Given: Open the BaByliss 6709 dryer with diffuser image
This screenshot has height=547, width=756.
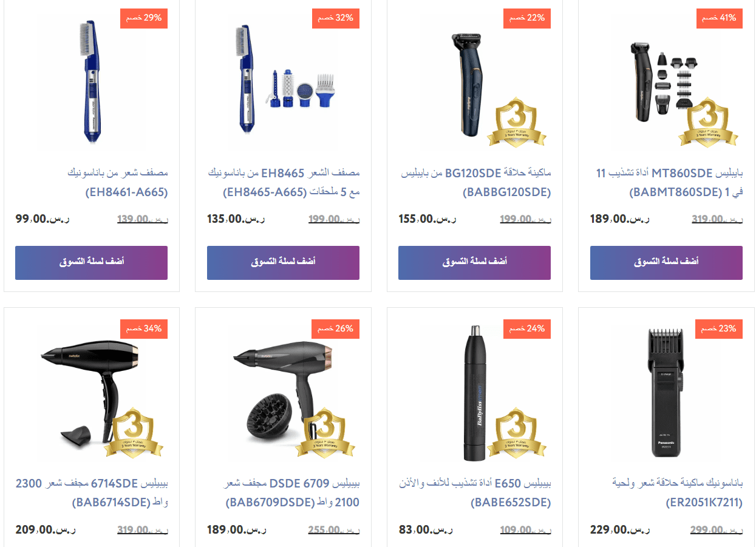Looking at the screenshot, I should coord(283,393).
